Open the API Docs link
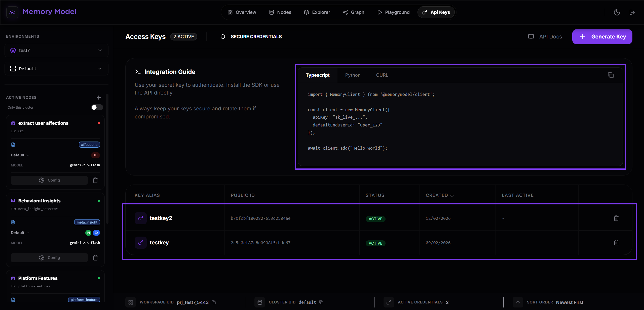The width and height of the screenshot is (644, 310). point(545,37)
